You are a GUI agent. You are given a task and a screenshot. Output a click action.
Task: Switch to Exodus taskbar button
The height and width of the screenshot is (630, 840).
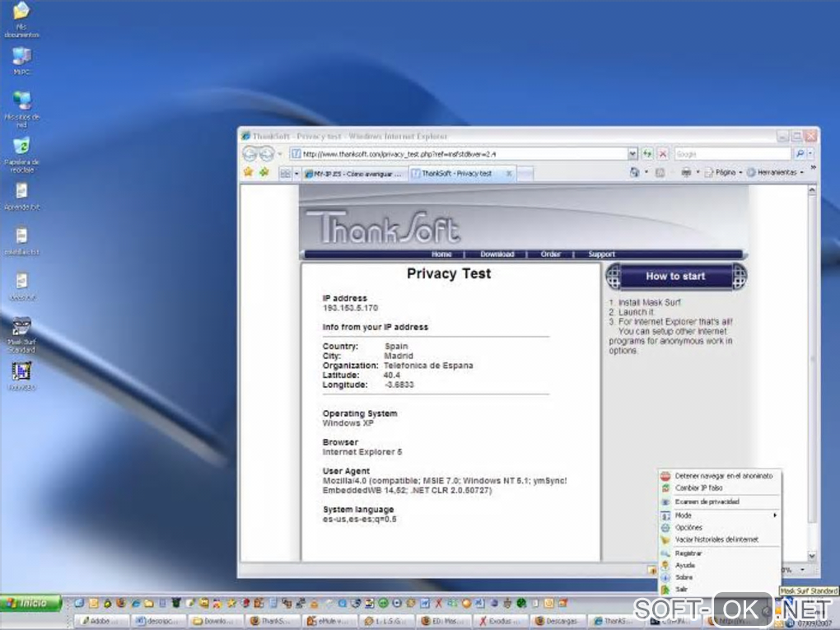click(x=500, y=621)
